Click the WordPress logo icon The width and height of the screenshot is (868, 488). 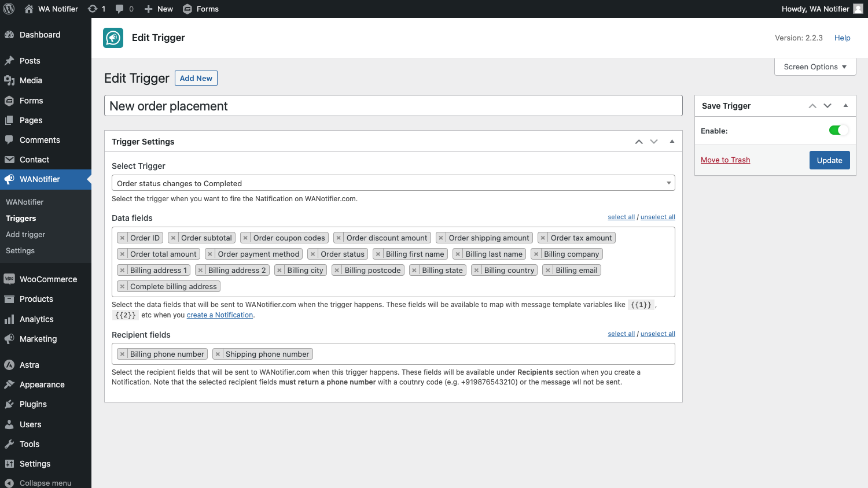[9, 9]
